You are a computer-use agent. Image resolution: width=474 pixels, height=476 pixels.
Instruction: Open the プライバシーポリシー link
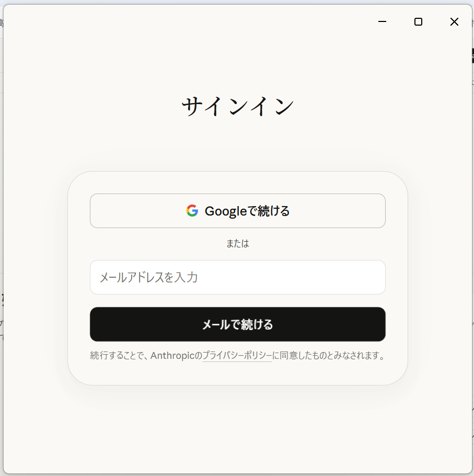(237, 355)
